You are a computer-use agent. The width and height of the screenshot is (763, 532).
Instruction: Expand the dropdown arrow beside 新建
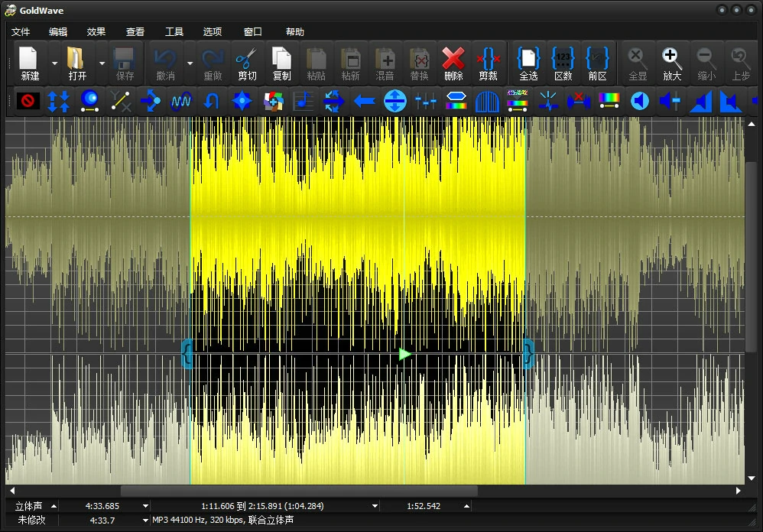point(54,63)
